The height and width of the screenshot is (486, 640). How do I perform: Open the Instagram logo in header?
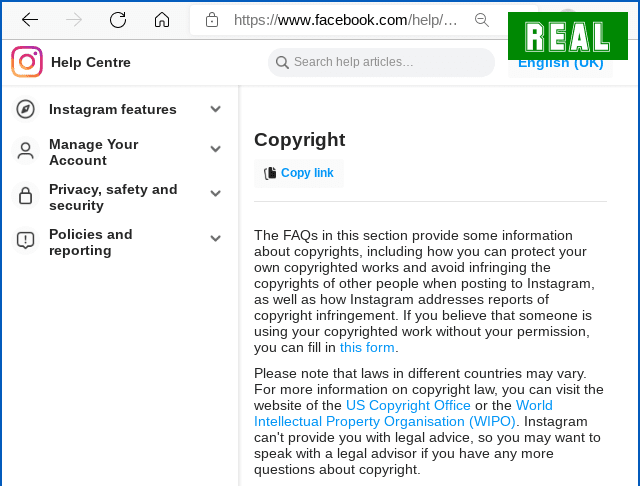[27, 62]
